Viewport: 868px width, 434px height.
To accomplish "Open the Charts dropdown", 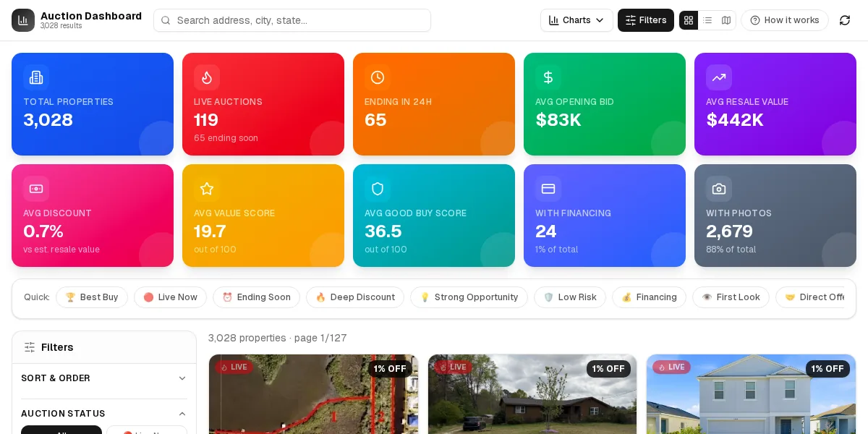I will pyautogui.click(x=576, y=20).
